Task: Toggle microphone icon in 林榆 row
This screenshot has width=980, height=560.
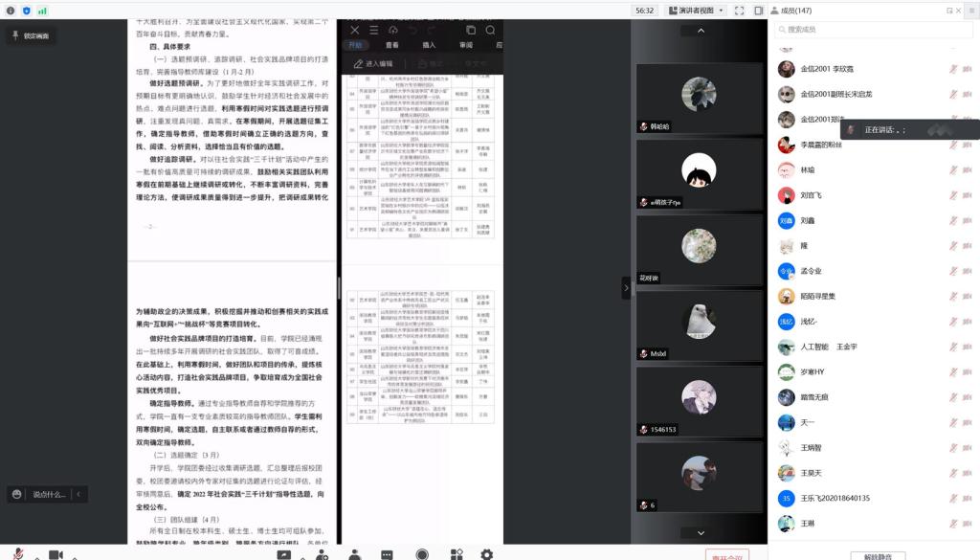Action: [x=953, y=170]
